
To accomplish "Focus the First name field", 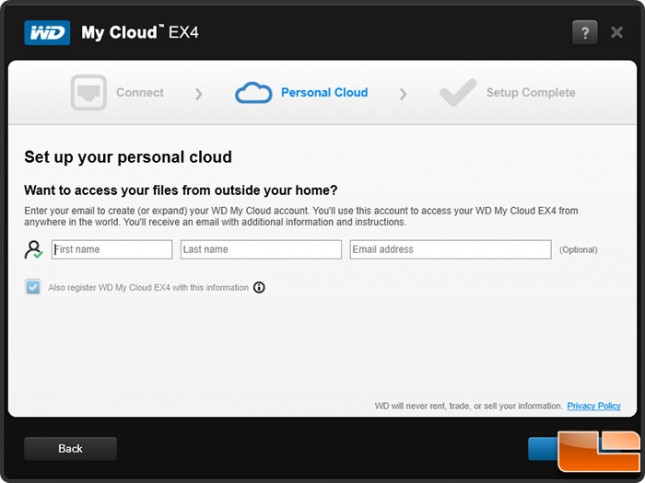I will 112,249.
